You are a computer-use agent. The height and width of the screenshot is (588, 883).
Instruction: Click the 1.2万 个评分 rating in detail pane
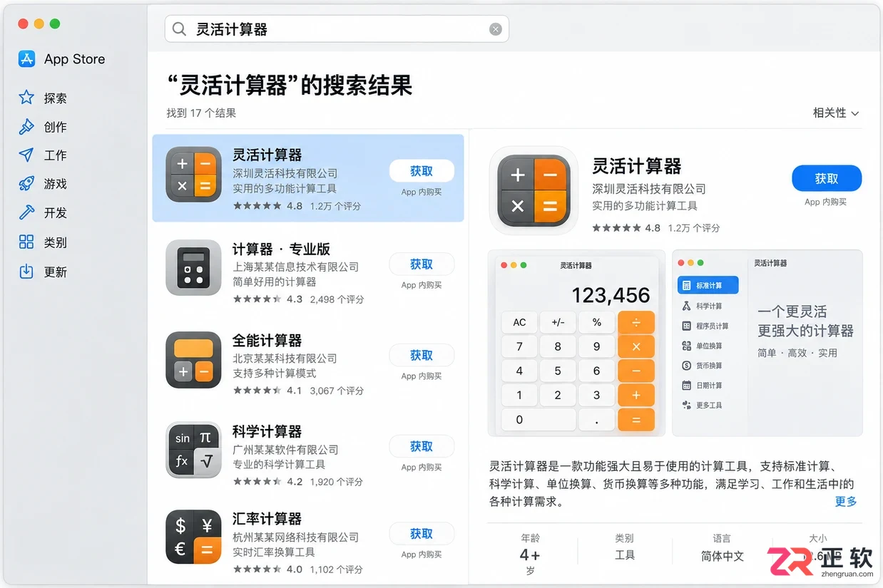click(x=693, y=228)
